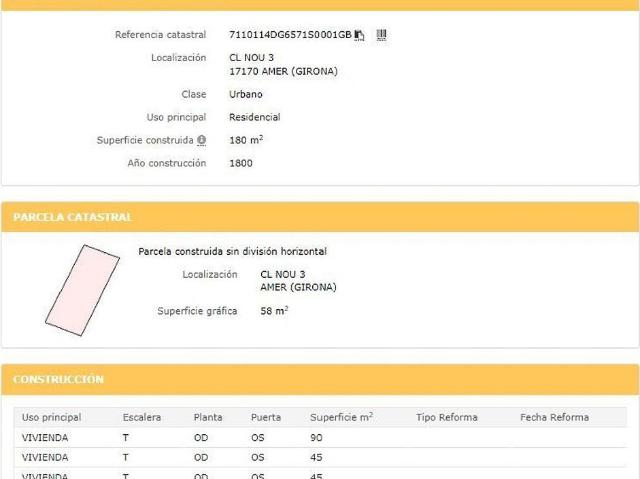The image size is (640, 479).
Task: Click 'Parcela construida sin división horizontal' text
Action: click(x=233, y=251)
